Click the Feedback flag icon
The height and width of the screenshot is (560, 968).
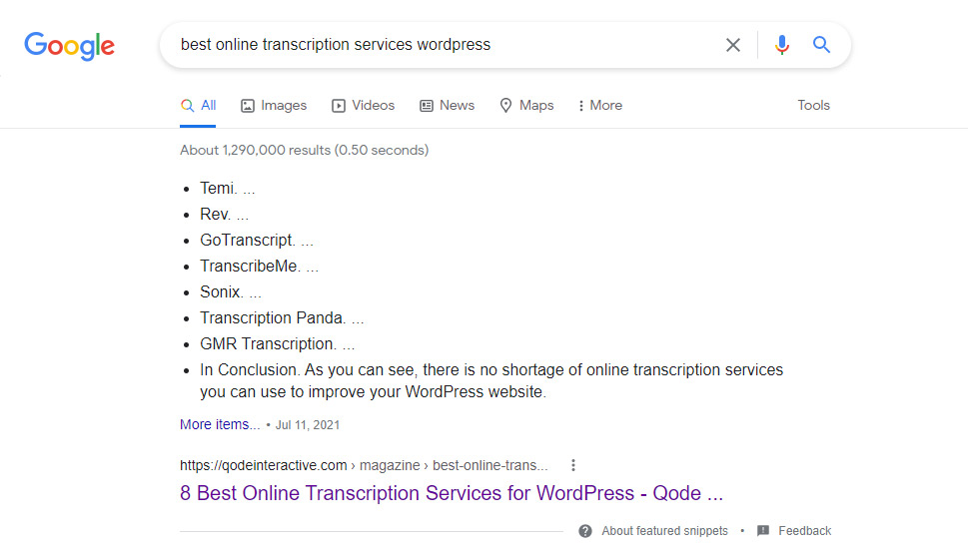(x=763, y=531)
